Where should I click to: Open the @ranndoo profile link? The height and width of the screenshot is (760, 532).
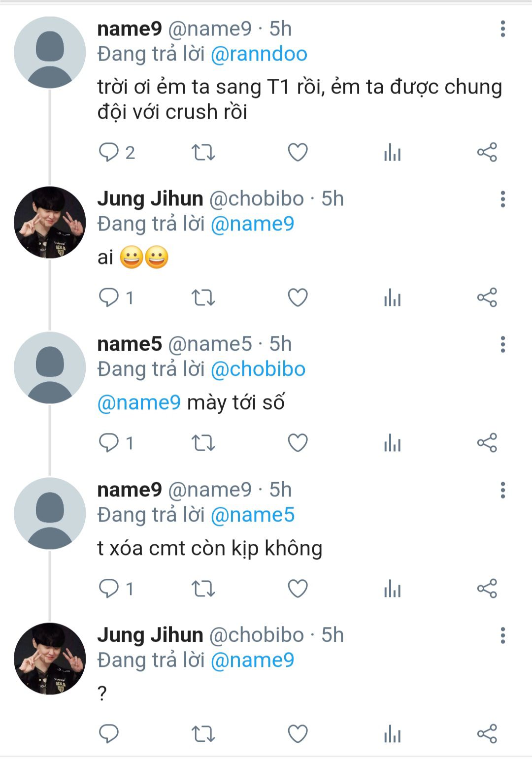(x=259, y=54)
